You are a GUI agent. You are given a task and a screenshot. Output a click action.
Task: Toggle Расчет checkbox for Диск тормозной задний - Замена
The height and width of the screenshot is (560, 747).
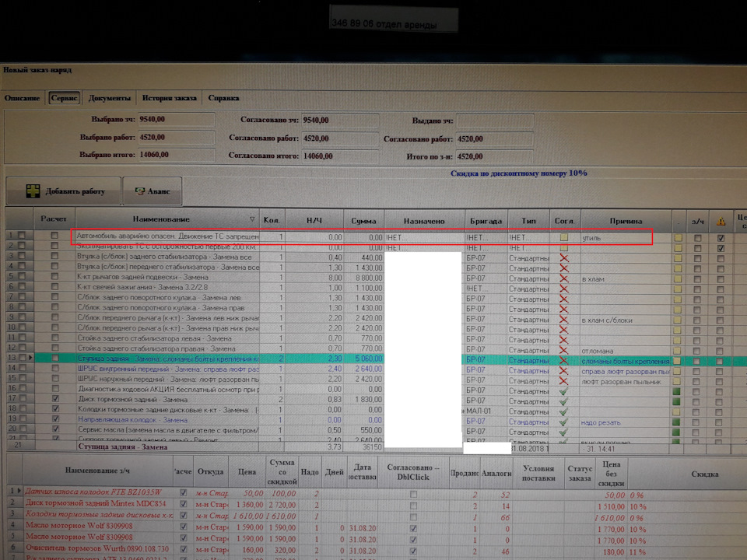(x=55, y=398)
